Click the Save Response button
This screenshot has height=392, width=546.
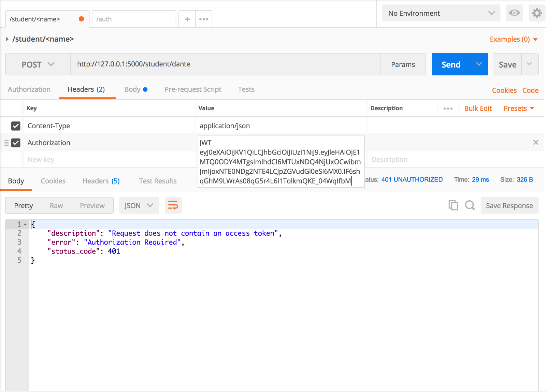coord(509,206)
